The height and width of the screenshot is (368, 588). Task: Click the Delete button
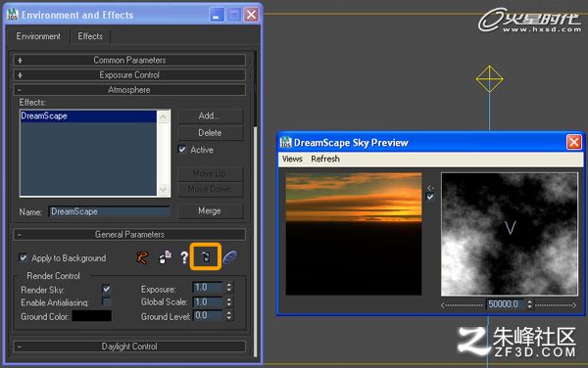[210, 132]
